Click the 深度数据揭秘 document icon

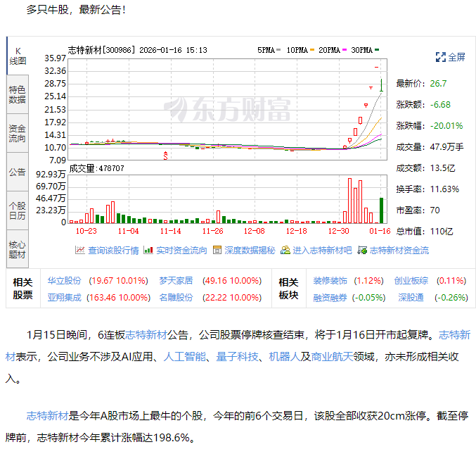(x=217, y=250)
